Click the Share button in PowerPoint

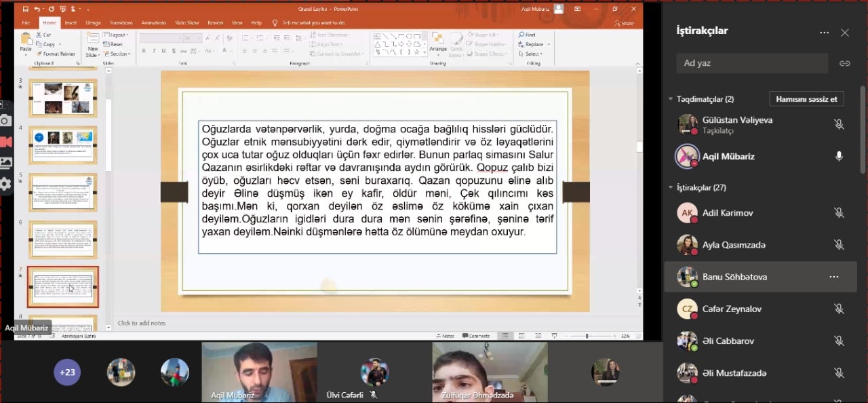click(x=624, y=23)
